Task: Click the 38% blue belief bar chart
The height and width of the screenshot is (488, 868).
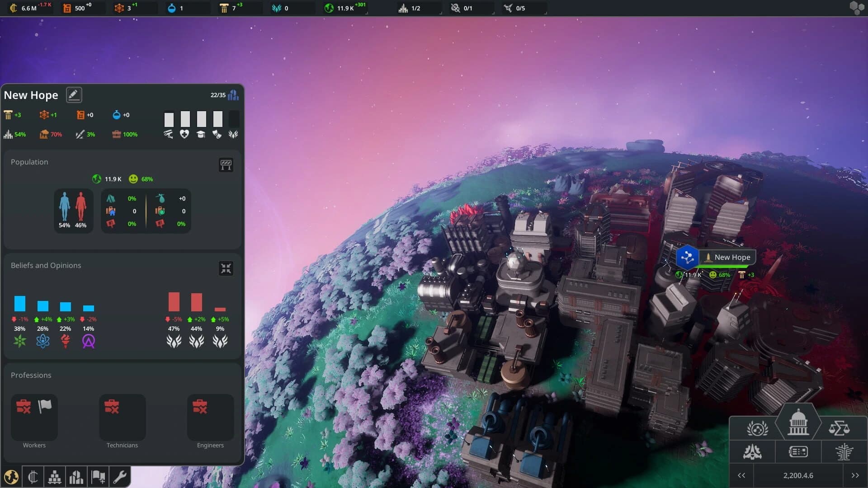Action: pyautogui.click(x=20, y=304)
